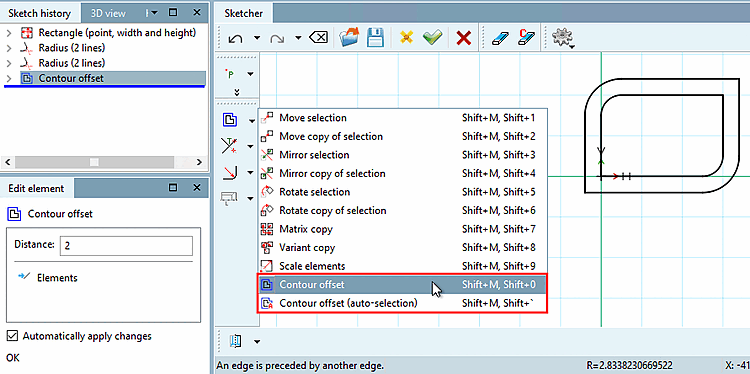Open the Redo history dropdown arrow
The width and height of the screenshot is (750, 374).
click(298, 38)
